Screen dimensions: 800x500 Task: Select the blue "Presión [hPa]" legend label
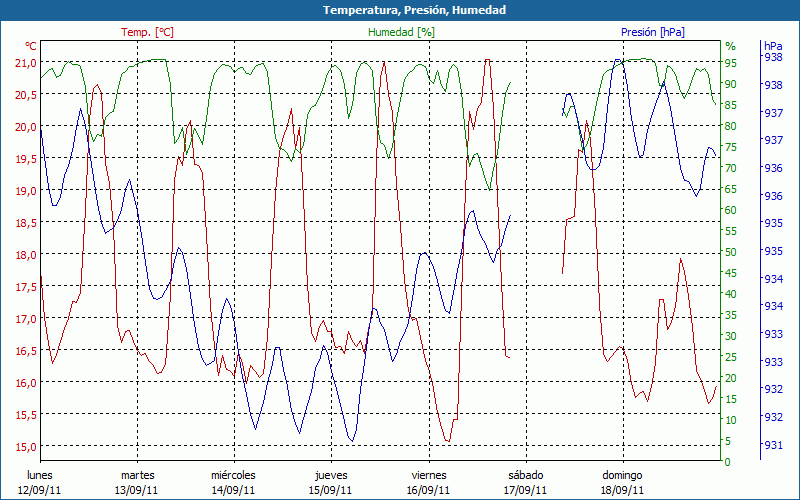tap(652, 32)
